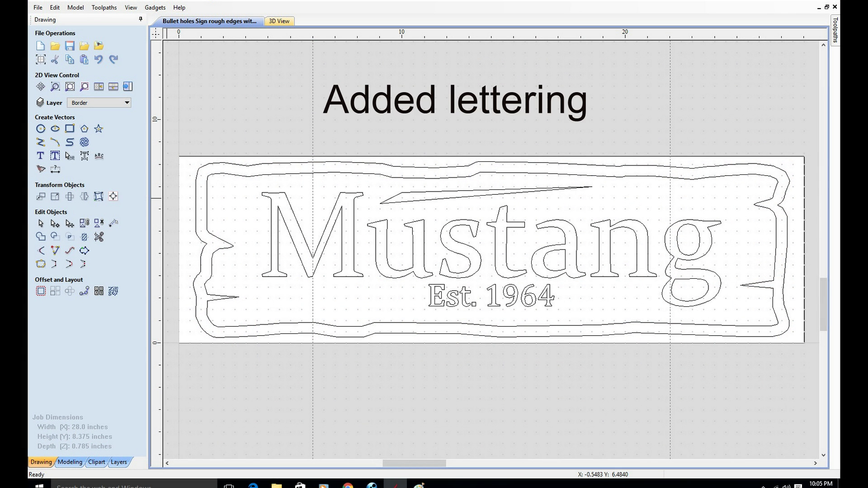Switch to the 3D View tab
Image resolution: width=868 pixels, height=488 pixels.
[279, 21]
